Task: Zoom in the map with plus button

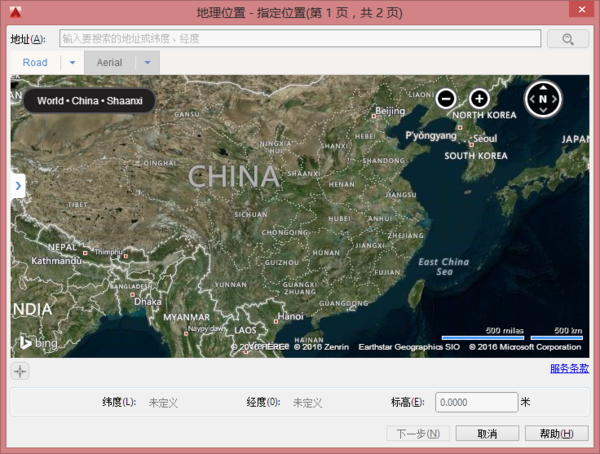Action: tap(479, 99)
